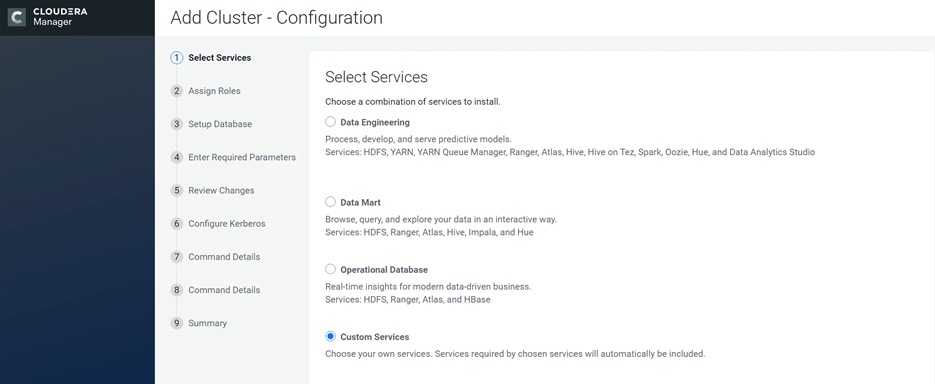Jump to the Summary step

(x=199, y=323)
